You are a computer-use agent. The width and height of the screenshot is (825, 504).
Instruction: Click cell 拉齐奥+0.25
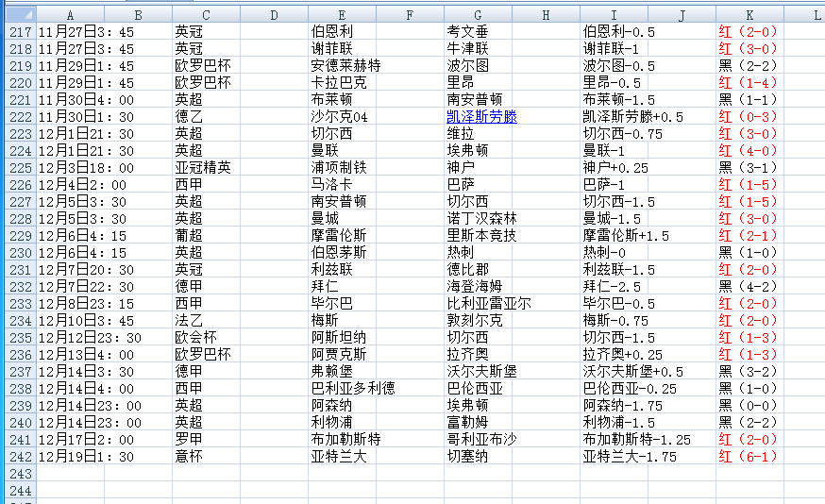622,355
